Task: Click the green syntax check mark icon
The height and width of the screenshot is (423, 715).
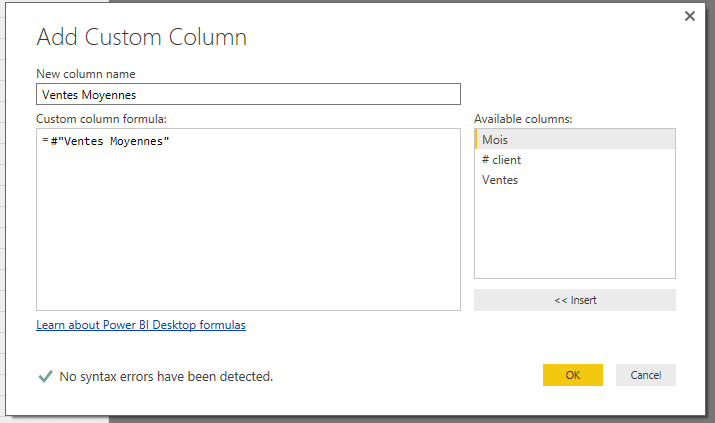Action: [45, 376]
